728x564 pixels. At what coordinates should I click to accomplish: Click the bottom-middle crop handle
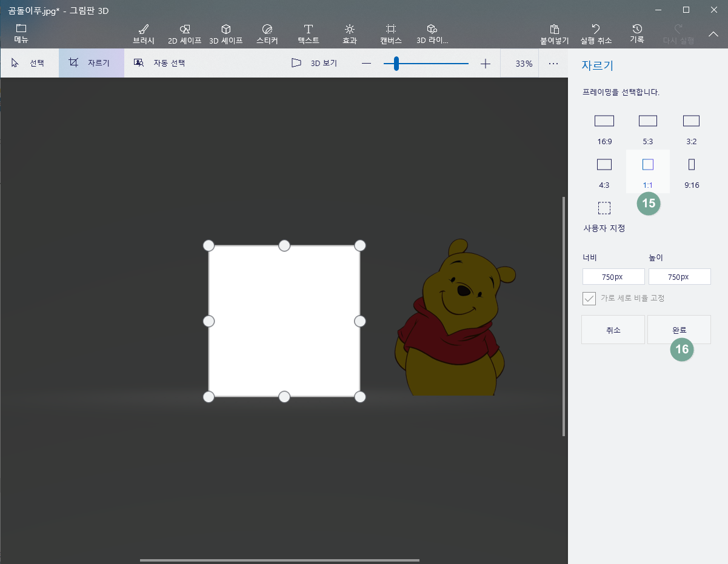[x=284, y=397]
